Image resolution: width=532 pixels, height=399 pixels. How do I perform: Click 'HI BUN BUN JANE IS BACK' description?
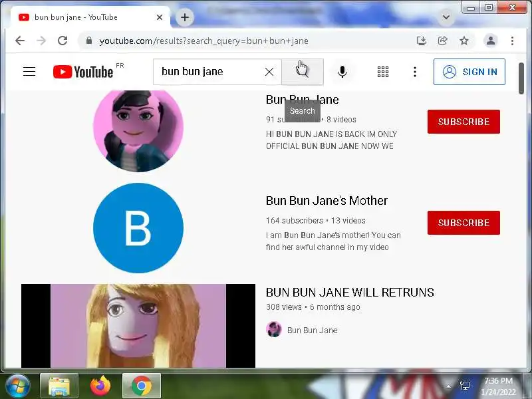coord(331,140)
